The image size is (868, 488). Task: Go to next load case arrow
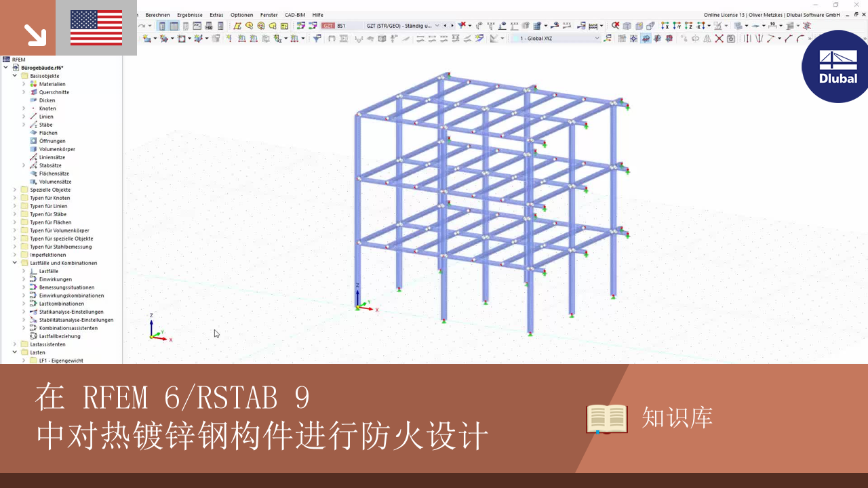452,26
